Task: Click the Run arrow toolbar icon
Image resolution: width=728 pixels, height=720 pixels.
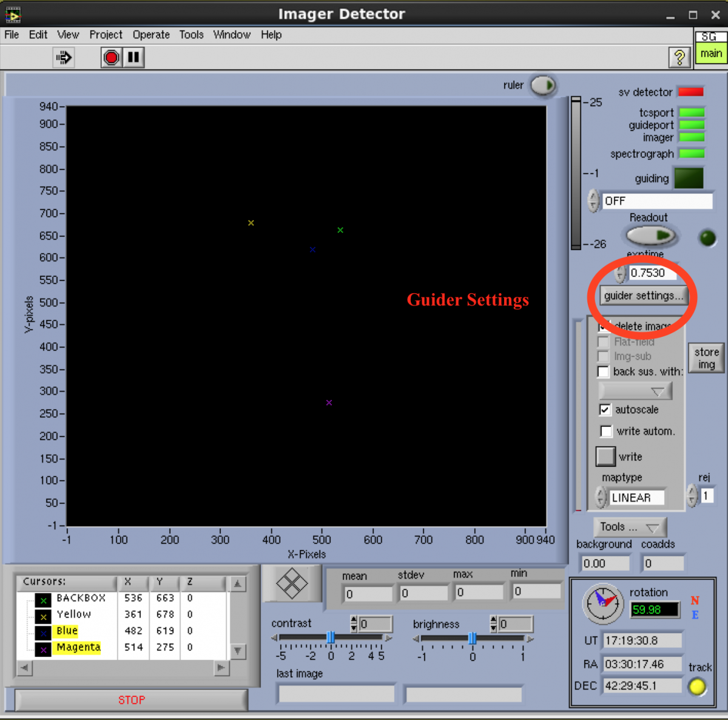Action: (x=63, y=58)
